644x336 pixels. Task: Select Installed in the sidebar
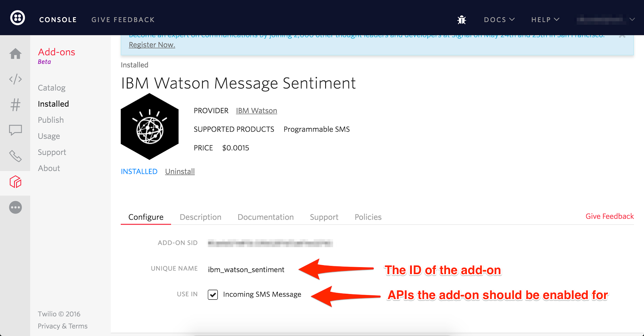53,104
